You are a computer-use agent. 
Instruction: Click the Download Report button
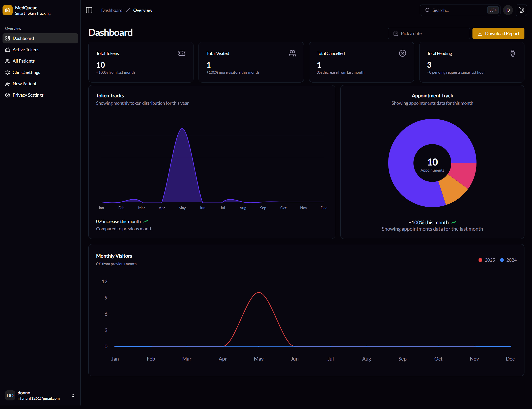[498, 33]
